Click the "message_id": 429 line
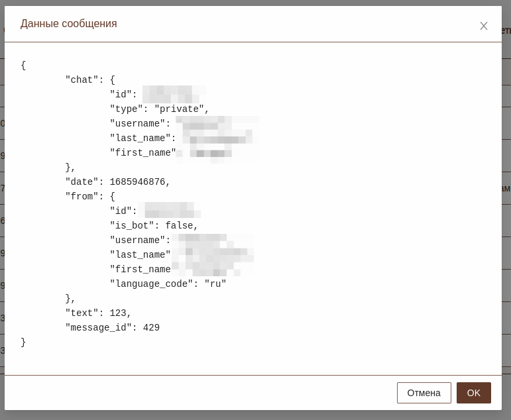511x420 pixels. click(112, 328)
